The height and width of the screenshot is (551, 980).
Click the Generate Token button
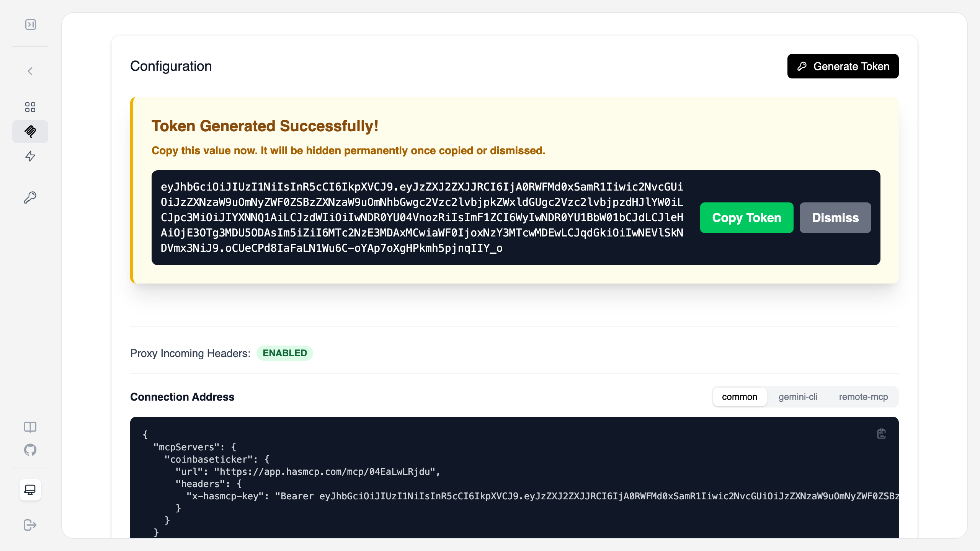click(x=843, y=66)
